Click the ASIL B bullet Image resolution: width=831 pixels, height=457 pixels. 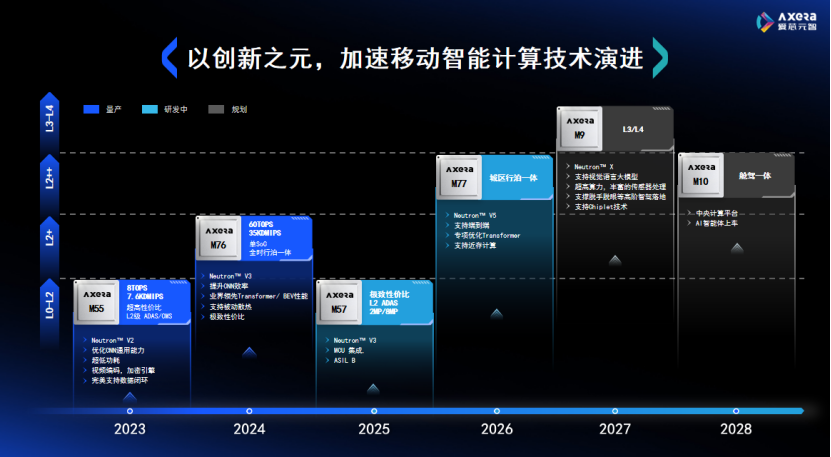click(x=344, y=361)
